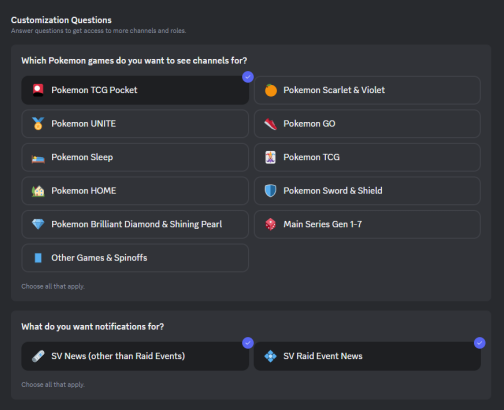The width and height of the screenshot is (504, 410).
Task: Deselect the Pokemon TCG Pocket option
Action: tap(135, 90)
